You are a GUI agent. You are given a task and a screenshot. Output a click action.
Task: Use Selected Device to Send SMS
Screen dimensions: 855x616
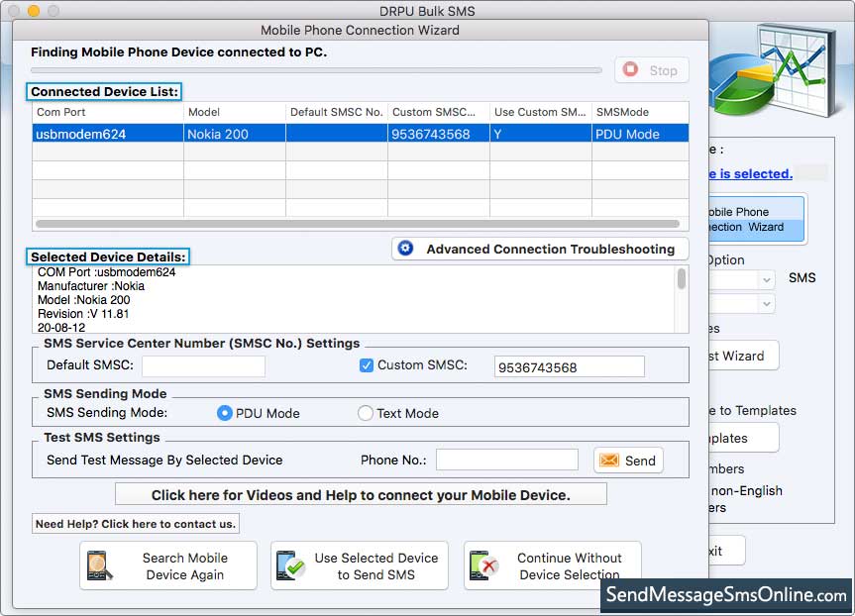[x=360, y=565]
